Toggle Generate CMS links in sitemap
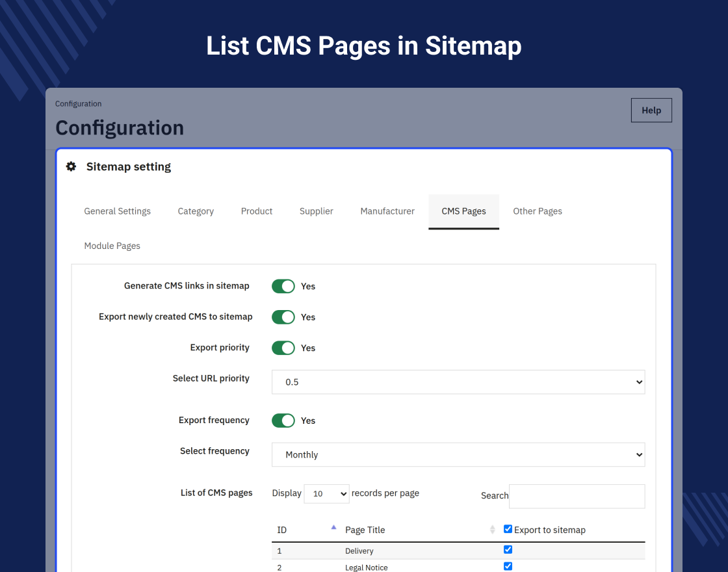This screenshot has height=572, width=728. (283, 286)
